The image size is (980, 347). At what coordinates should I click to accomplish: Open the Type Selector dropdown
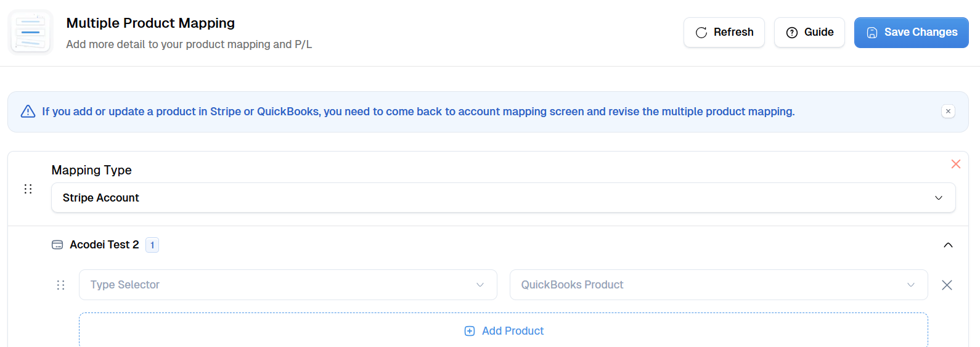click(288, 285)
